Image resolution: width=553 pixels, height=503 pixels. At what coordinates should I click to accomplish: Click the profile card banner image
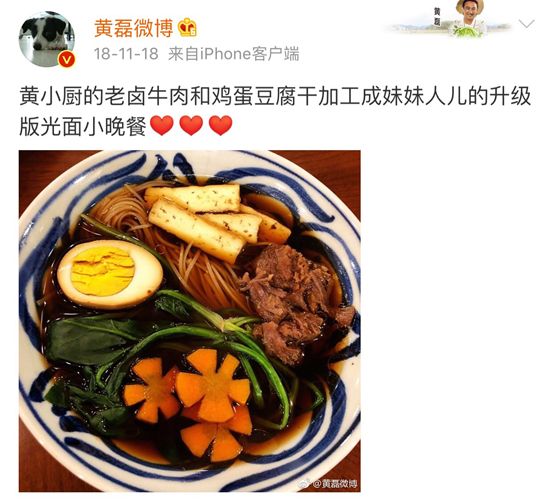click(449, 20)
